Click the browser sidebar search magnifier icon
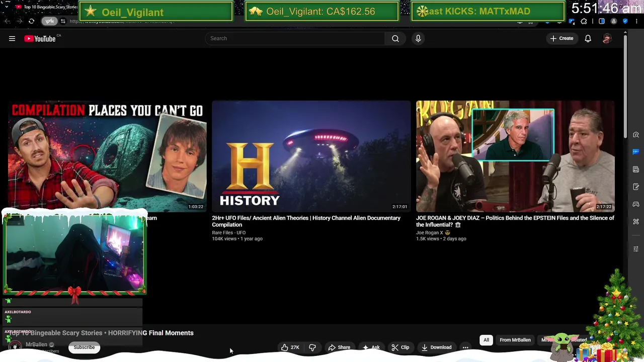Image resolution: width=644 pixels, height=362 pixels. pos(636,135)
